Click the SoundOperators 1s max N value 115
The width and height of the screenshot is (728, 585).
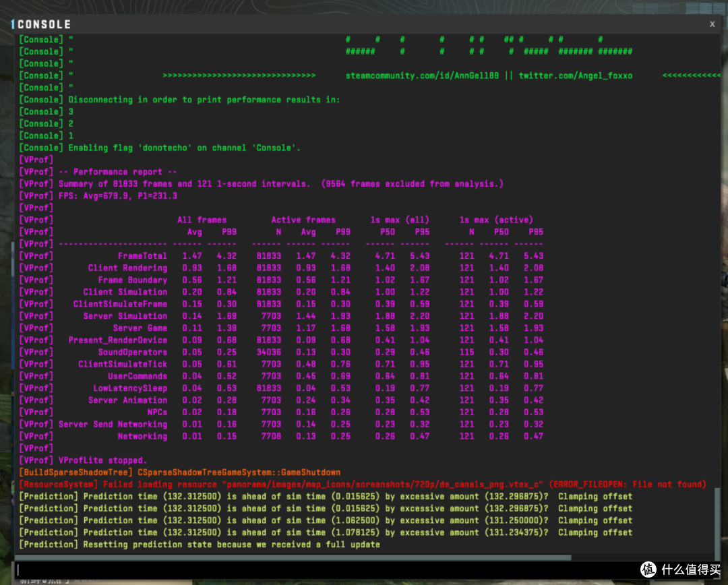point(466,352)
